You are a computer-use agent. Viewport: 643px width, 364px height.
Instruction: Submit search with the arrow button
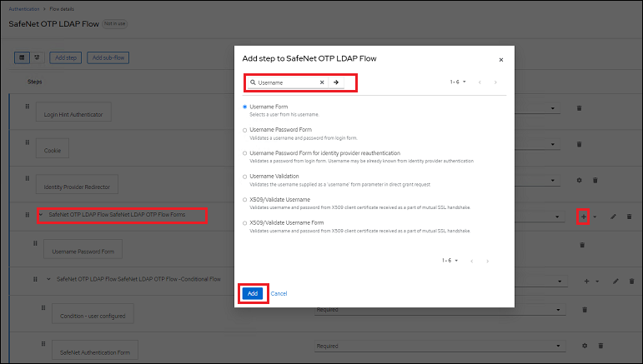tap(335, 82)
